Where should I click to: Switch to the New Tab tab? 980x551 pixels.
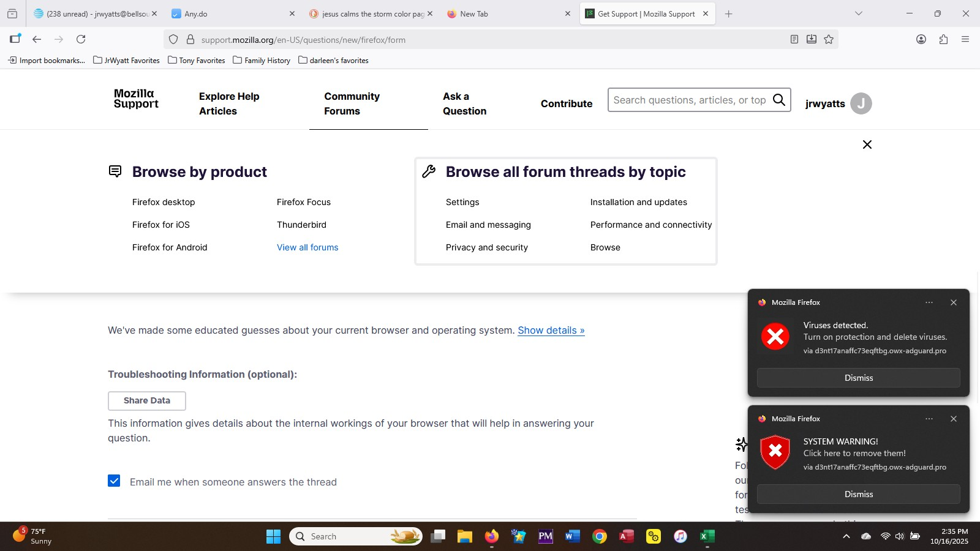click(x=508, y=13)
